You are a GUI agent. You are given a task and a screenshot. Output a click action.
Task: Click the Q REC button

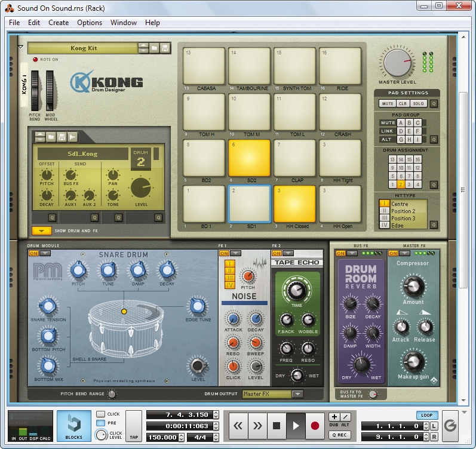tap(340, 435)
